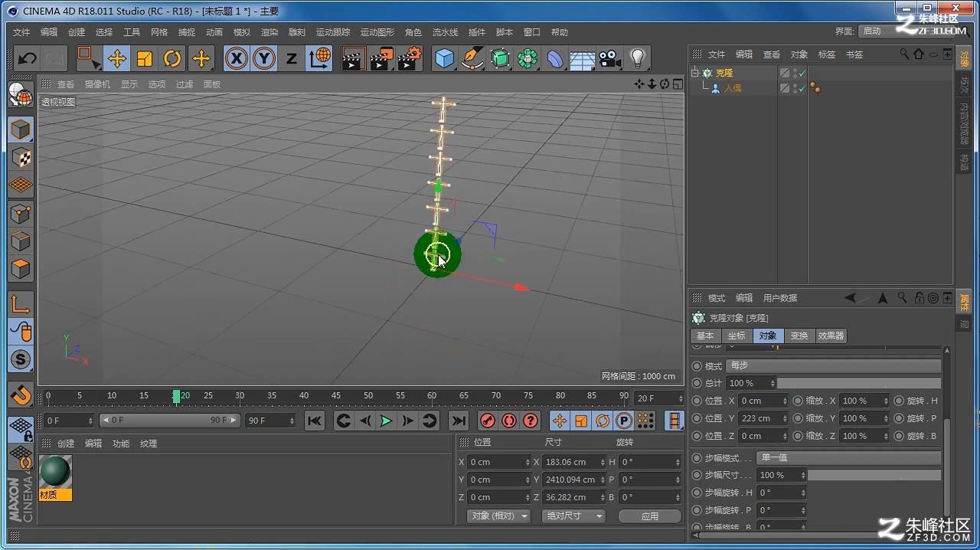The image size is (980, 550).
Task: Click the Apply (应用) button
Action: [x=650, y=516]
